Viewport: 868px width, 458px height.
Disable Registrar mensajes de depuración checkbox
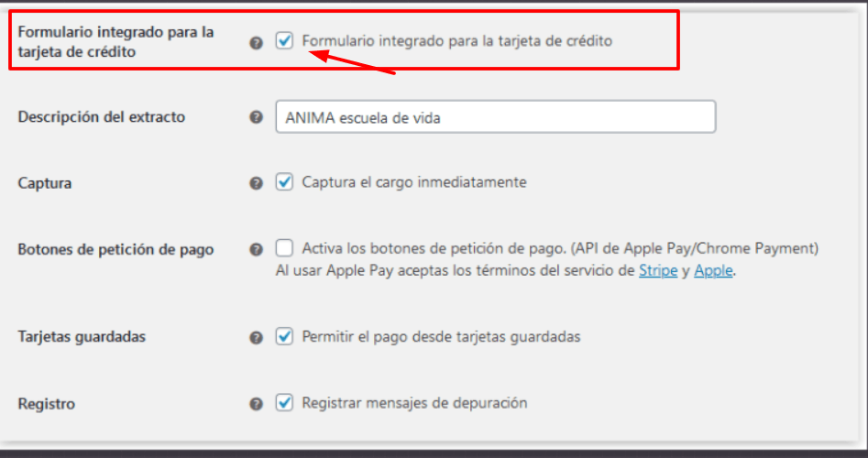(284, 402)
